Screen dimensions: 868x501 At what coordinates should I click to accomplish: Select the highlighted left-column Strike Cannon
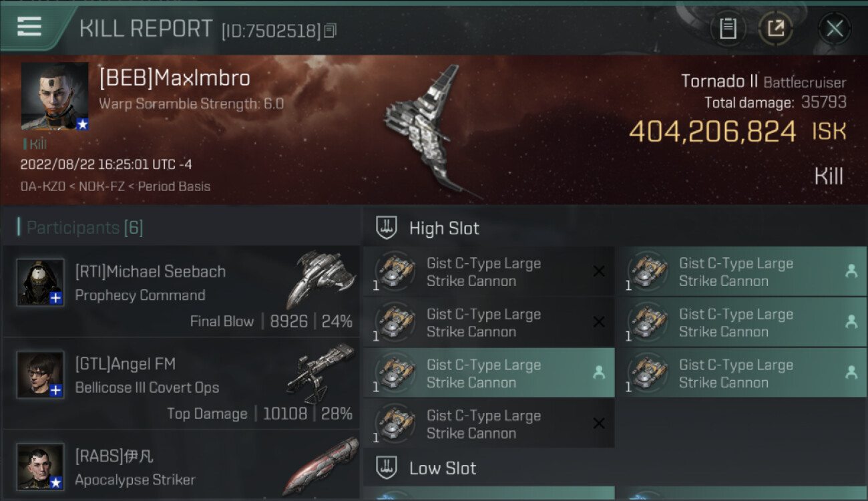(x=489, y=373)
